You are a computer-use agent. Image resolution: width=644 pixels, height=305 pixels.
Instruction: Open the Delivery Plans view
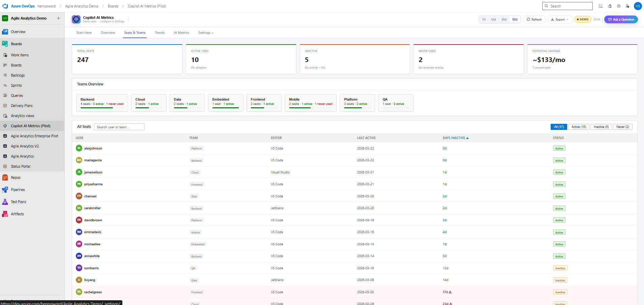21,105
